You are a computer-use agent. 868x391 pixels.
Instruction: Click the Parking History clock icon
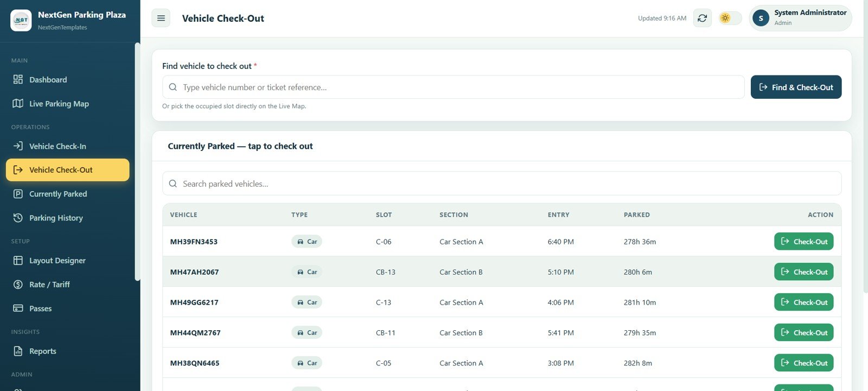18,218
